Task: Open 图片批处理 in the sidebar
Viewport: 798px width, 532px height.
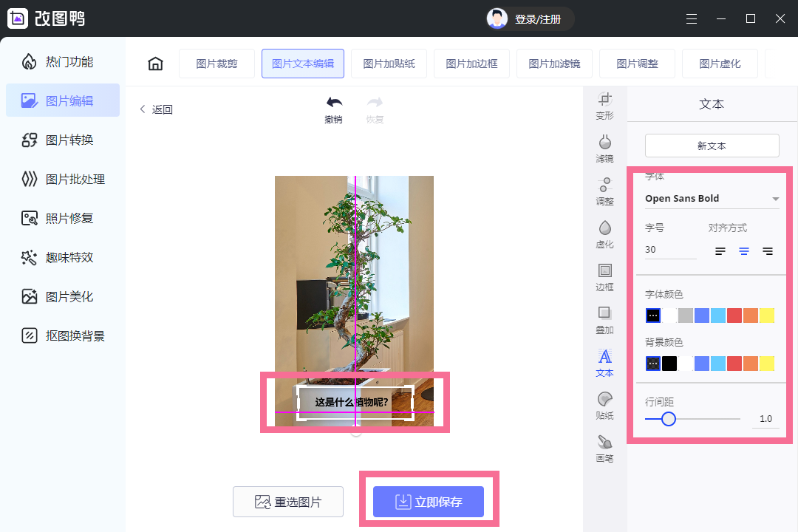Action: tap(63, 180)
